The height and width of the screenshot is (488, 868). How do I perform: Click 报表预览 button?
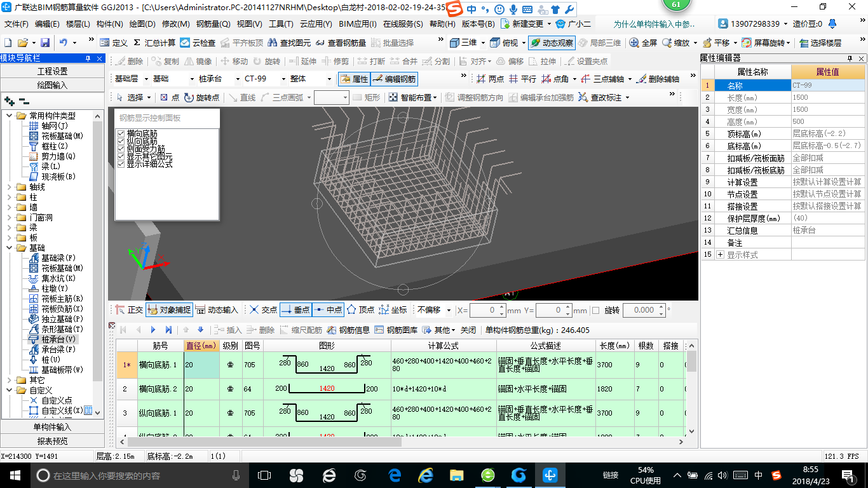click(x=52, y=441)
